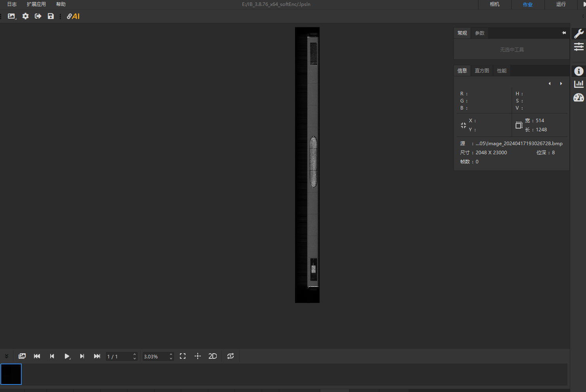Open the wrench tools sidebar icon
Image resolution: width=586 pixels, height=392 pixels.
tap(578, 34)
